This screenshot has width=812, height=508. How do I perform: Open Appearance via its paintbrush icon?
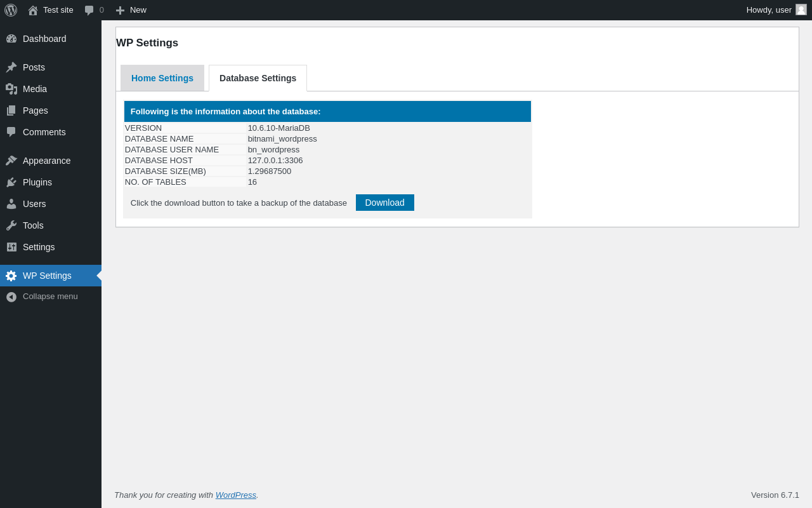click(x=11, y=161)
